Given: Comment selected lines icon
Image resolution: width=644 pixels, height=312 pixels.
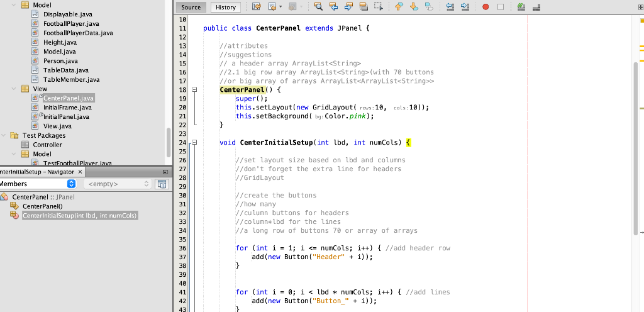Looking at the screenshot, I should pos(521,7).
